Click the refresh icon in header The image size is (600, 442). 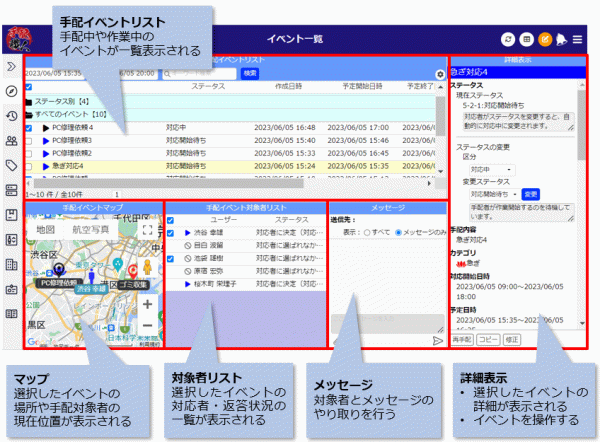(x=510, y=39)
